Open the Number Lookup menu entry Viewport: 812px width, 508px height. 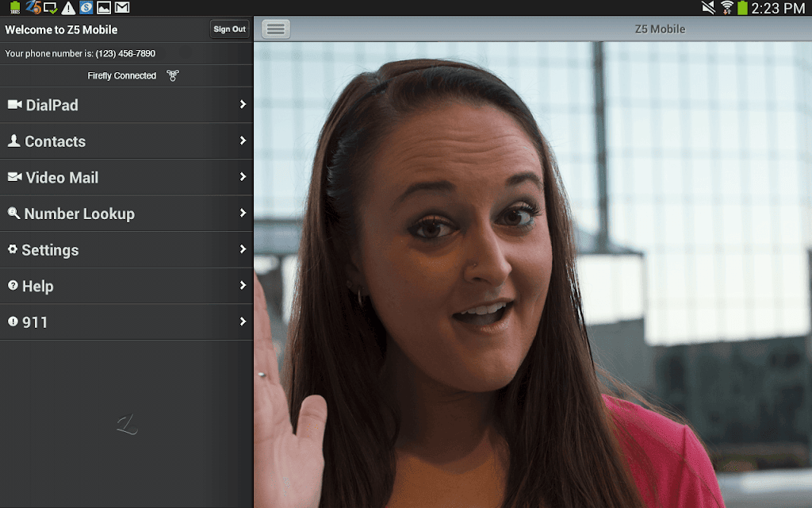(126, 214)
